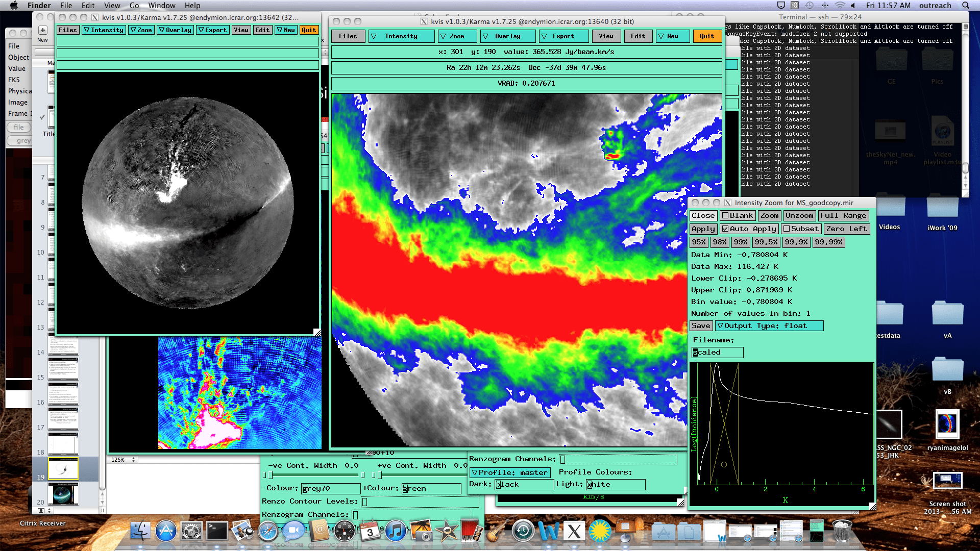Open the Apple menu

[14, 6]
